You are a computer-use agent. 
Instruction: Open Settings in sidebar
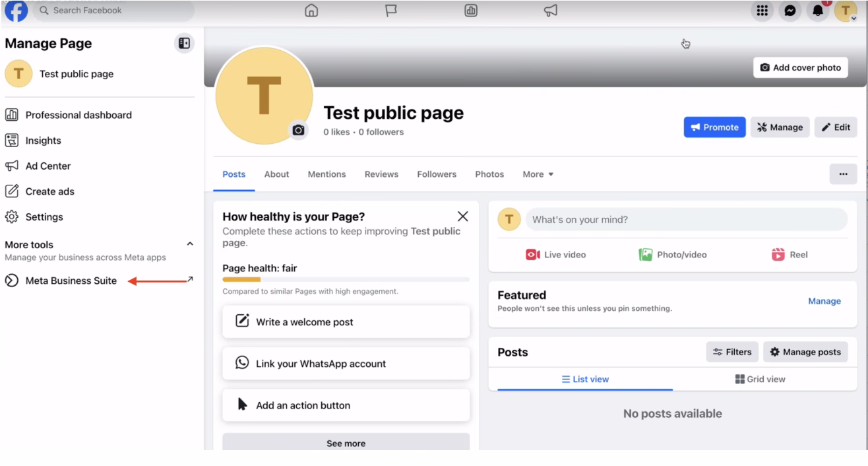pyautogui.click(x=44, y=216)
